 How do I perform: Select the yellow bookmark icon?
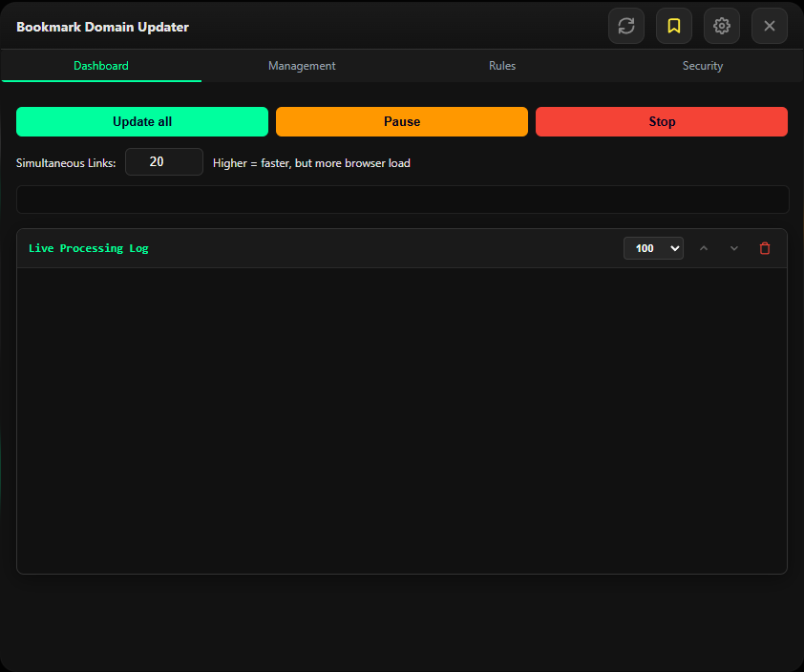(x=674, y=26)
